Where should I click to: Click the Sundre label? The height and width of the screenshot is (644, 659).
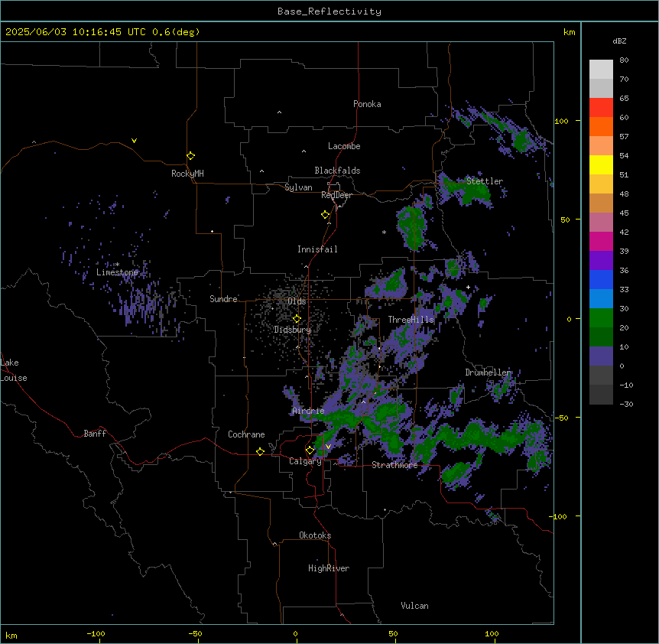click(x=223, y=299)
